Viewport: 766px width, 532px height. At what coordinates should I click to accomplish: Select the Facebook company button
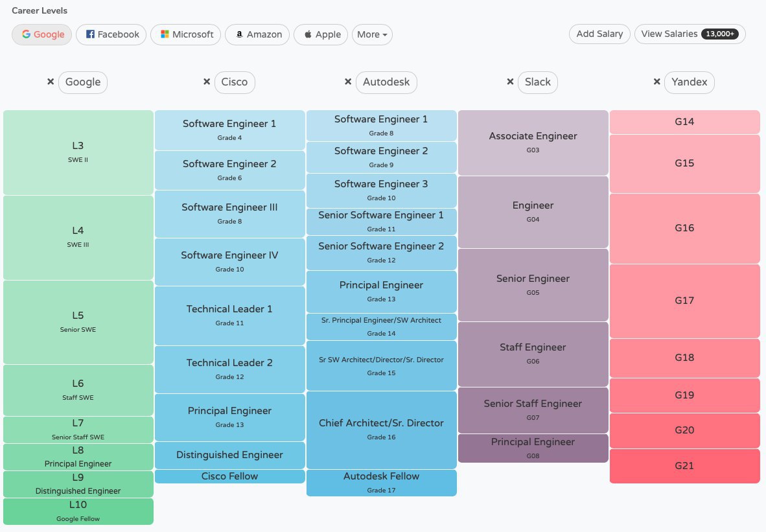[111, 34]
